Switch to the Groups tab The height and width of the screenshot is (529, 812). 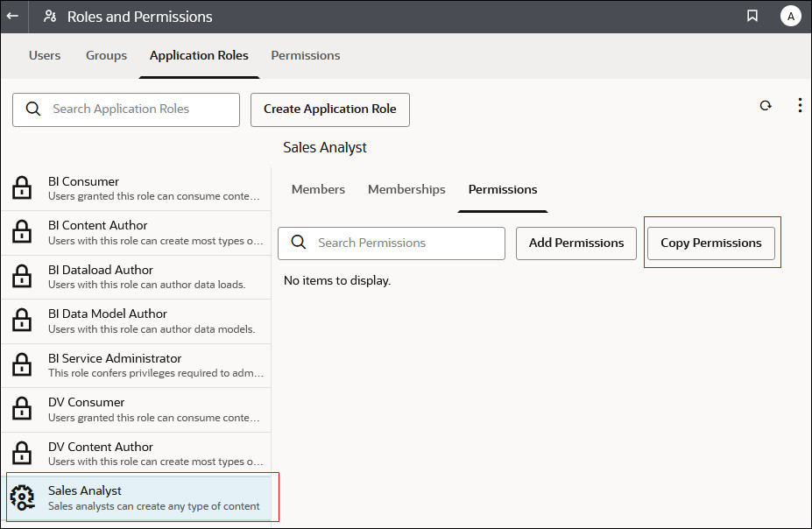(106, 55)
